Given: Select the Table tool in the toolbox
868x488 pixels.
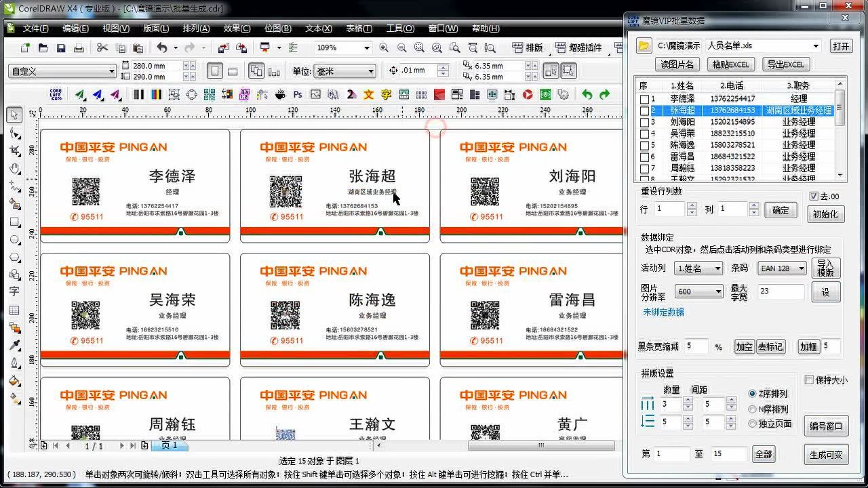Looking at the screenshot, I should 14,310.
